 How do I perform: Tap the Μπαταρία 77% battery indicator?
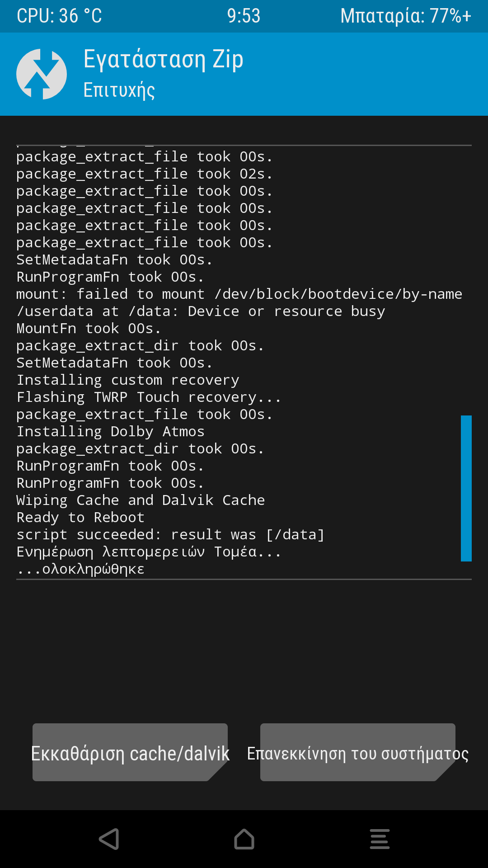[405, 16]
